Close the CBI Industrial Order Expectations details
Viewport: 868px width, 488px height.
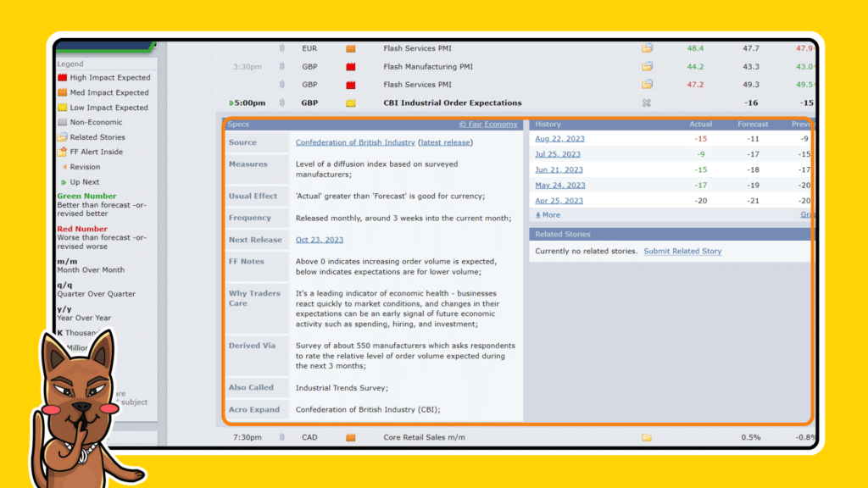click(x=647, y=103)
